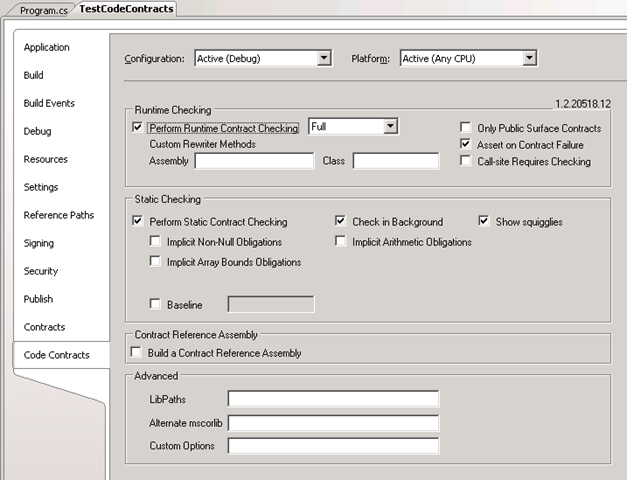The image size is (627, 480).
Task: Click the version number 1.2.20518.12
Action: coord(583,104)
